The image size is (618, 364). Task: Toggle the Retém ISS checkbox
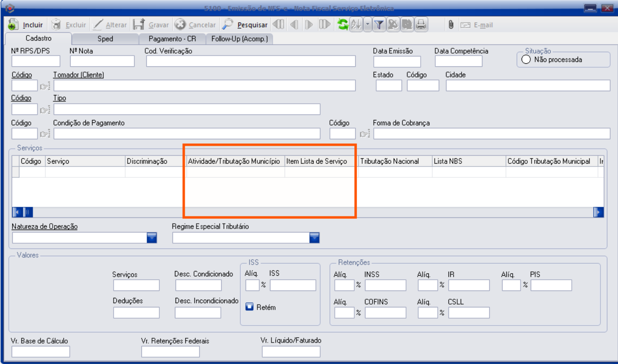click(250, 307)
